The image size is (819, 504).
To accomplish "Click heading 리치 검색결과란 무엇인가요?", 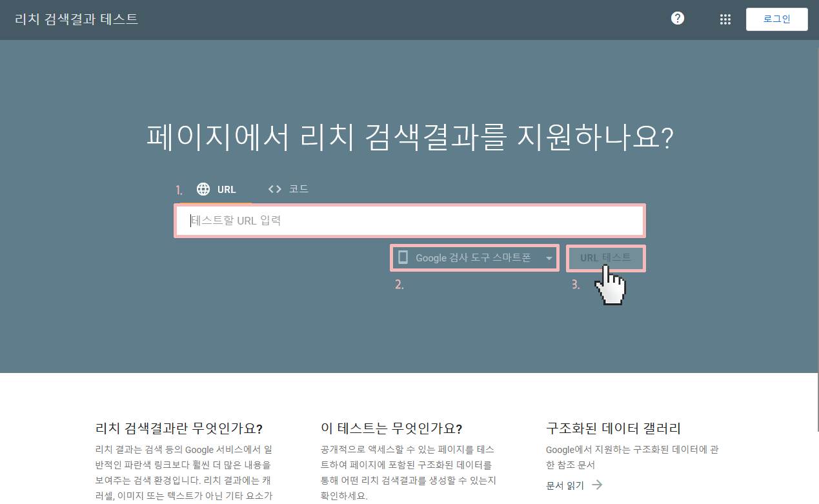I will pyautogui.click(x=179, y=428).
